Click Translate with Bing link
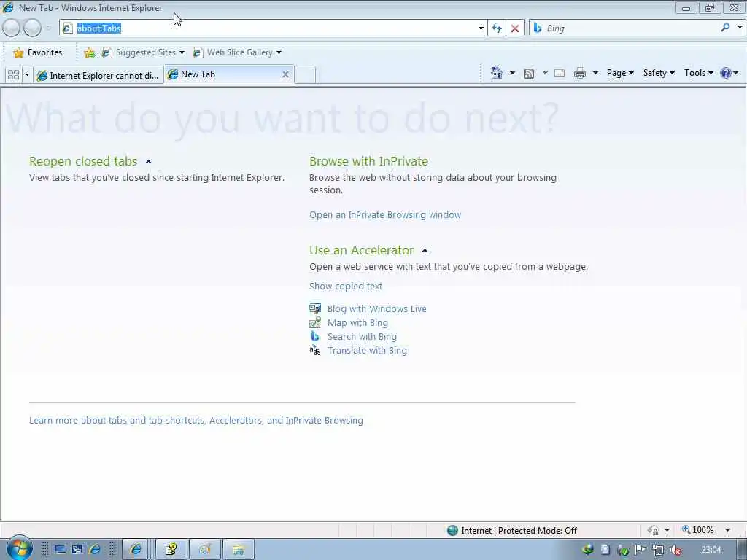Screen dimensions: 747x560 (367, 351)
